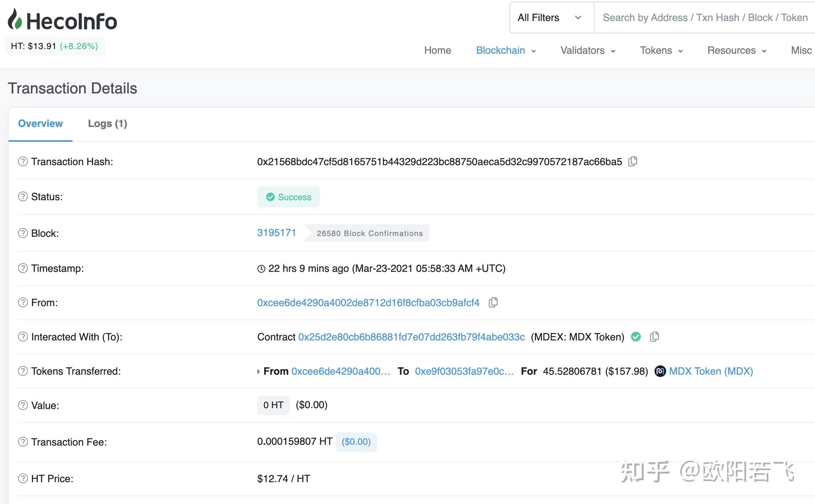This screenshot has height=504, width=815.
Task: Expand the Validators menu
Action: (x=587, y=50)
